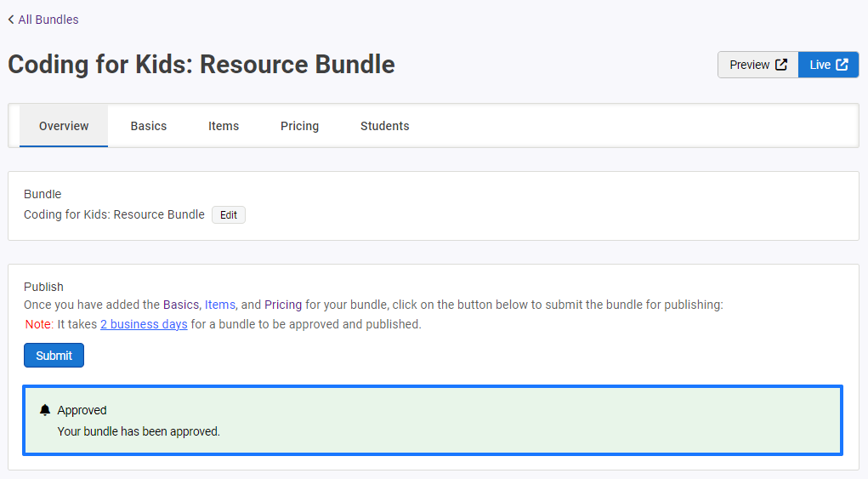Click the Publish section heading
This screenshot has width=868, height=479.
click(43, 287)
